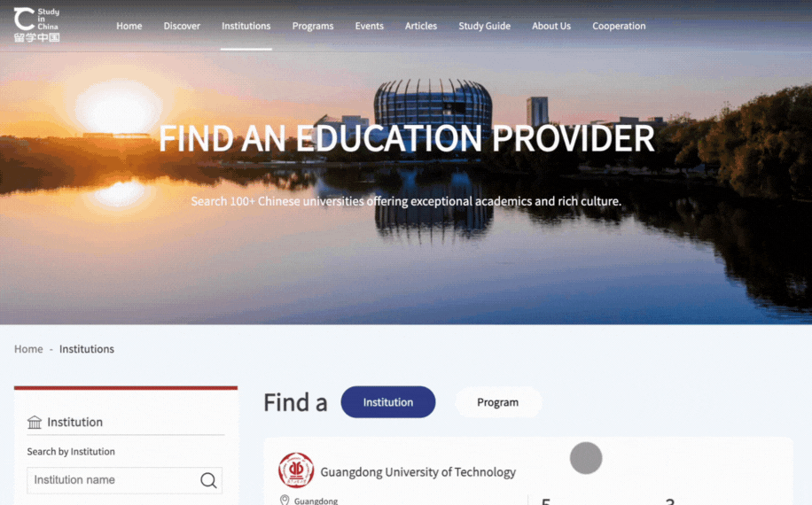Viewport: 812px width, 505px height.
Task: Open the Cooperation menu item
Action: [619, 26]
